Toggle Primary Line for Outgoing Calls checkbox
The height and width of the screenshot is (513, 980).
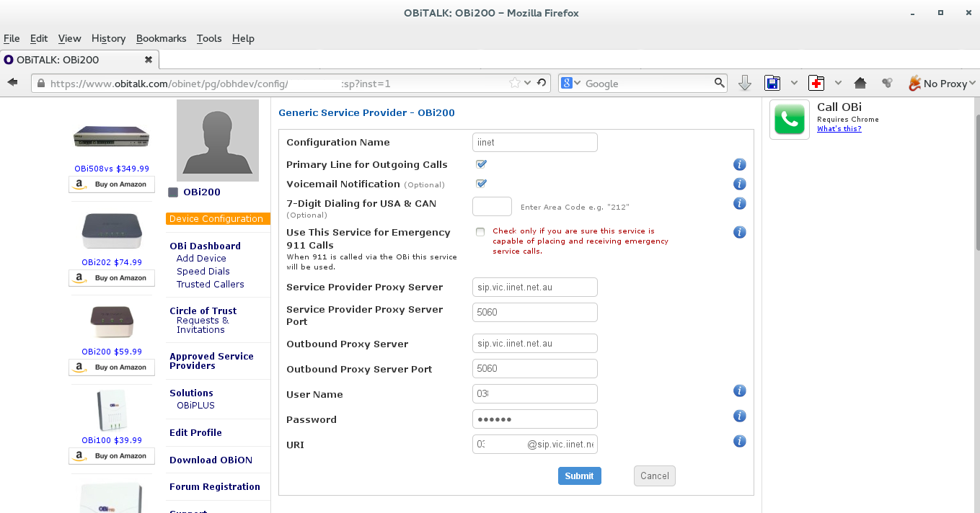click(x=481, y=164)
